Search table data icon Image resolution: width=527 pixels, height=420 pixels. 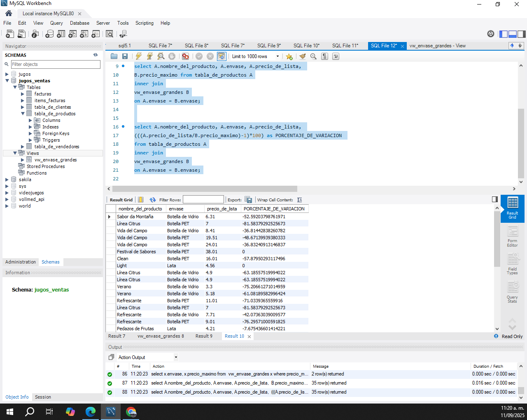[x=110, y=34]
